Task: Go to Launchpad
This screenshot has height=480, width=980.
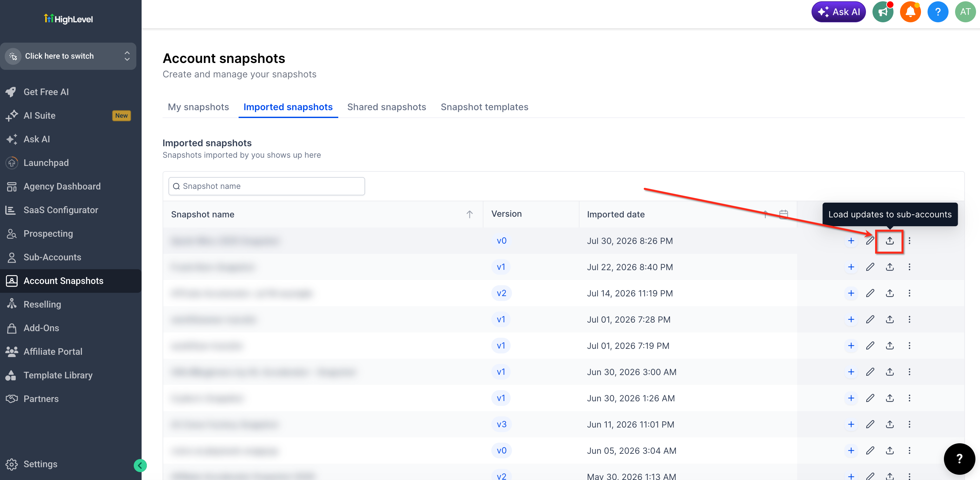Action: (46, 163)
